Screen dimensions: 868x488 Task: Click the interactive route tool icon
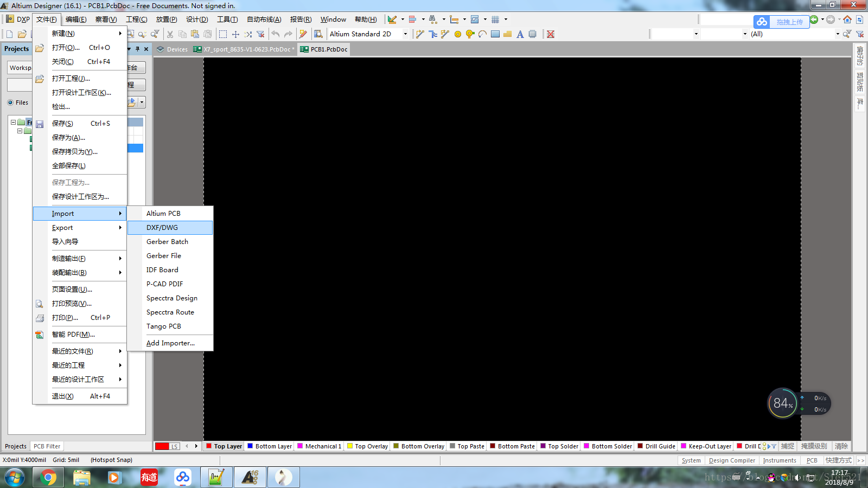click(x=420, y=34)
